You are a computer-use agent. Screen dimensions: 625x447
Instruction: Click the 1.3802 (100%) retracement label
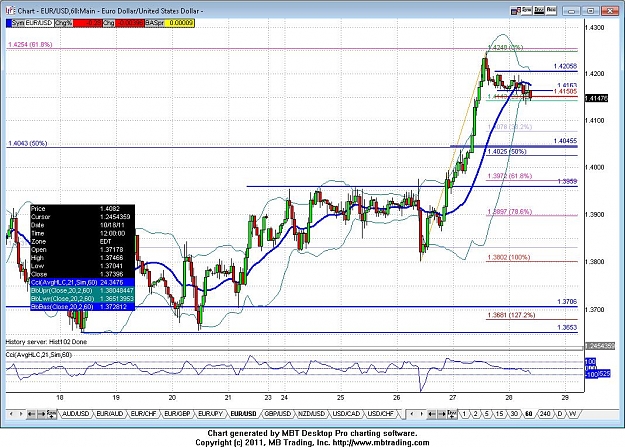[509, 258]
